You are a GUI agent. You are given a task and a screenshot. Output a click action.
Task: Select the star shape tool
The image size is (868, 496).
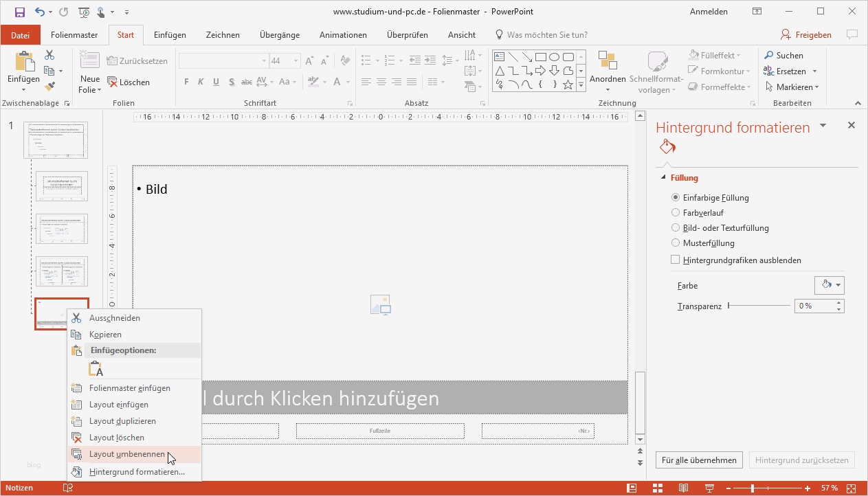coord(567,84)
